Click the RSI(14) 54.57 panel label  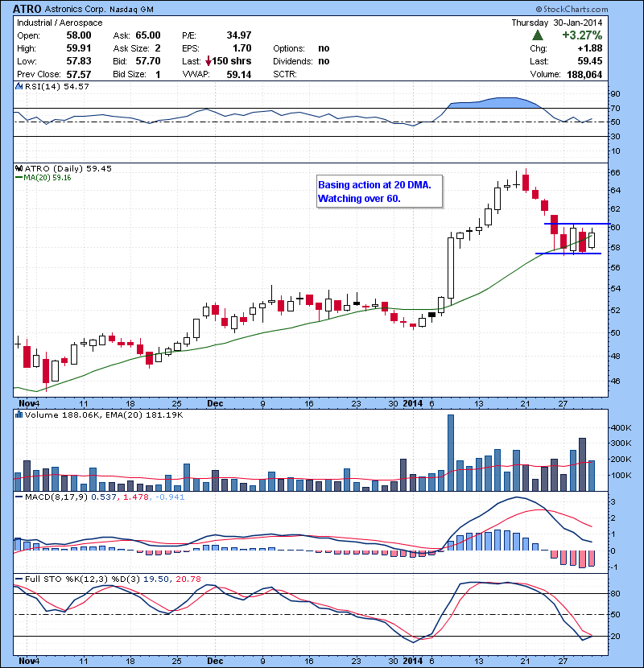[56, 86]
